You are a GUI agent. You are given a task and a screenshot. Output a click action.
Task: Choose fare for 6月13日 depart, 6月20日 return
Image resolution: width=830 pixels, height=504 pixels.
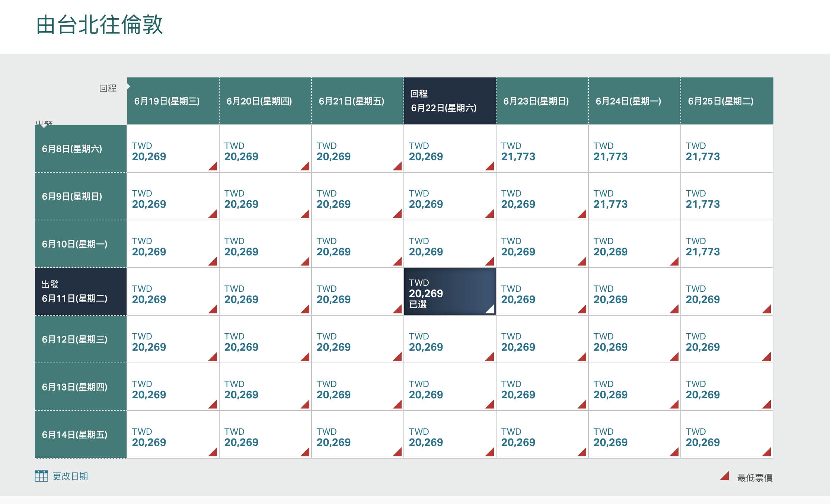coord(265,387)
